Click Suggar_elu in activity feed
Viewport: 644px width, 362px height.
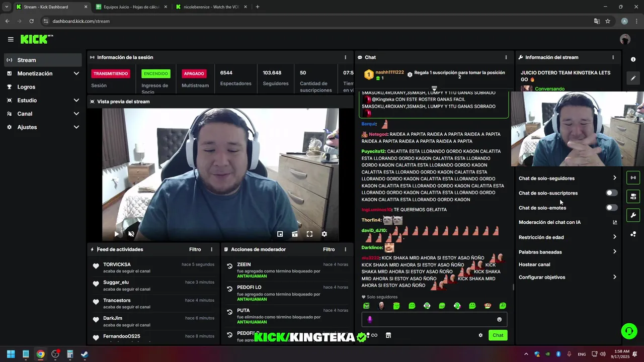click(x=116, y=283)
